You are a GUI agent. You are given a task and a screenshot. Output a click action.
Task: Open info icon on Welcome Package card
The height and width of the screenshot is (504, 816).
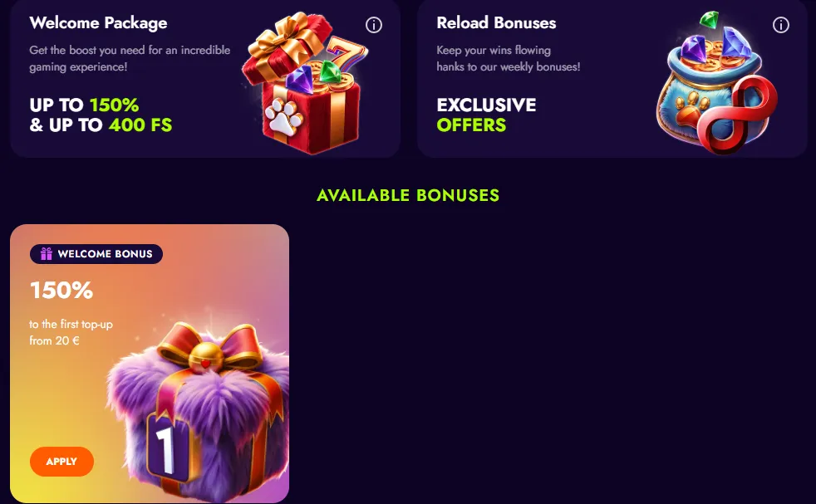point(374,24)
